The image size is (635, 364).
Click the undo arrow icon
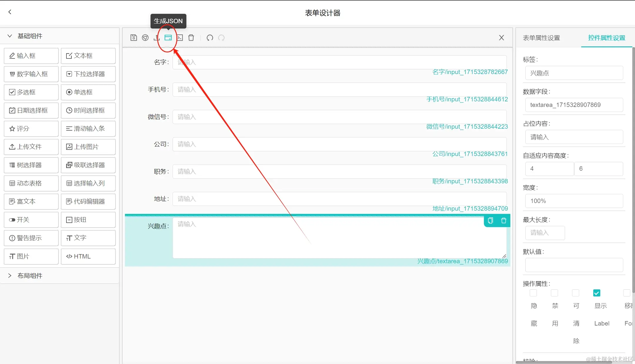210,38
